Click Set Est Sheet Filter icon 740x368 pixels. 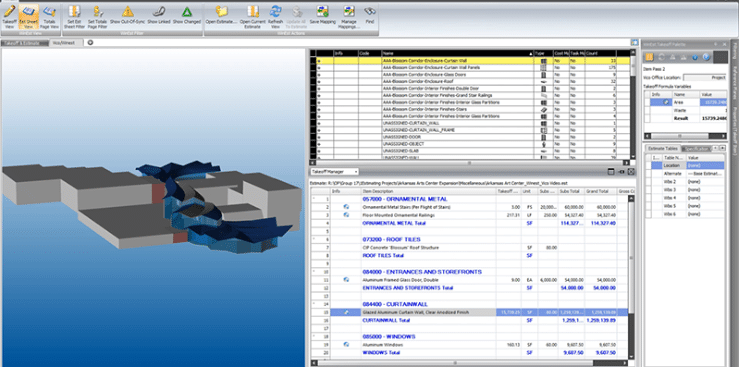point(76,17)
